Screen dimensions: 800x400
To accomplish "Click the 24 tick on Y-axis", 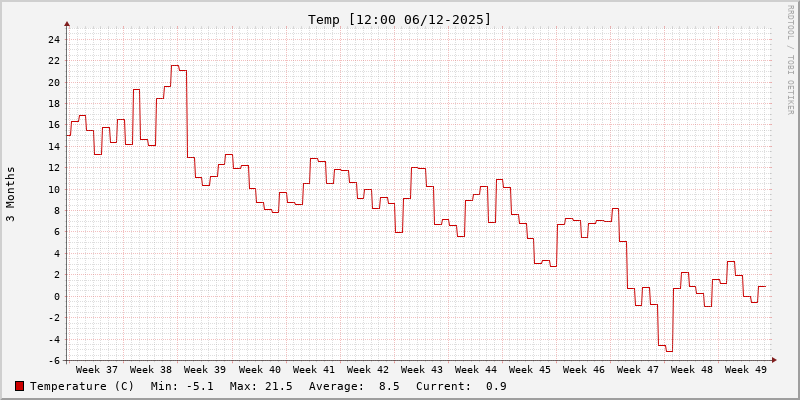I will point(54,40).
